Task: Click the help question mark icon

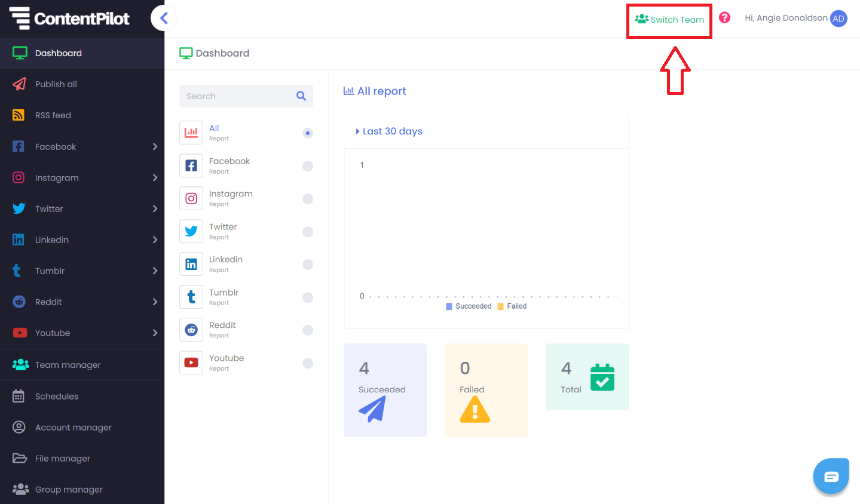Action: (x=724, y=18)
